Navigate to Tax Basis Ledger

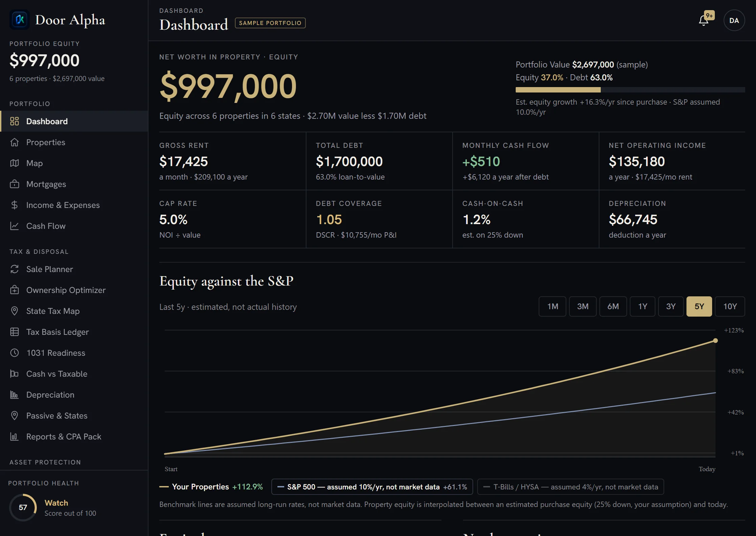click(74, 332)
